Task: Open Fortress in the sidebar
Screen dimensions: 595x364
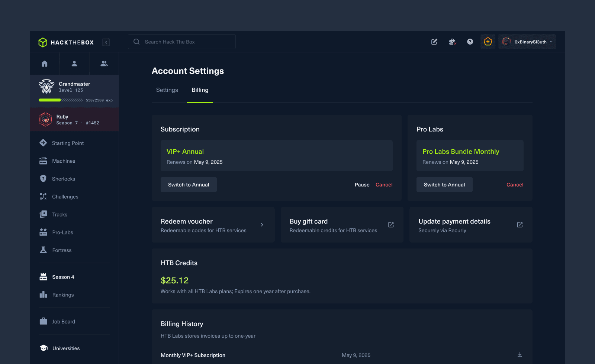Action: point(62,250)
